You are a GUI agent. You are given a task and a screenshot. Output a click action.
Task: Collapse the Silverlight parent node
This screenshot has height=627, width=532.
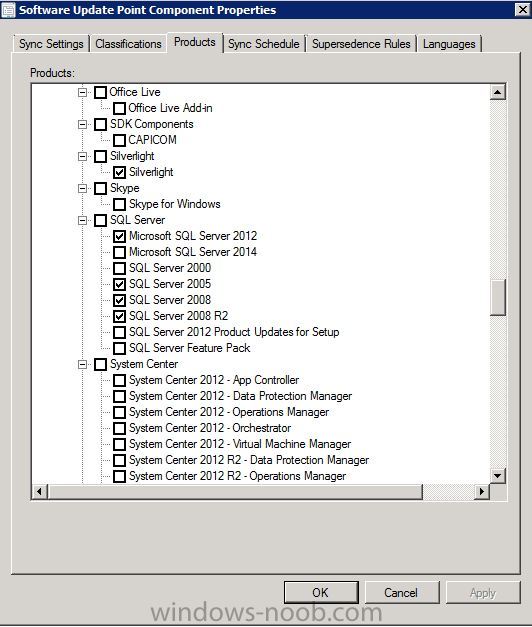point(82,156)
